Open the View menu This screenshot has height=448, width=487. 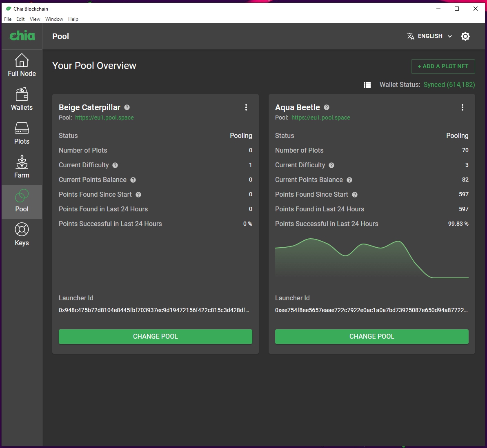(x=35, y=19)
